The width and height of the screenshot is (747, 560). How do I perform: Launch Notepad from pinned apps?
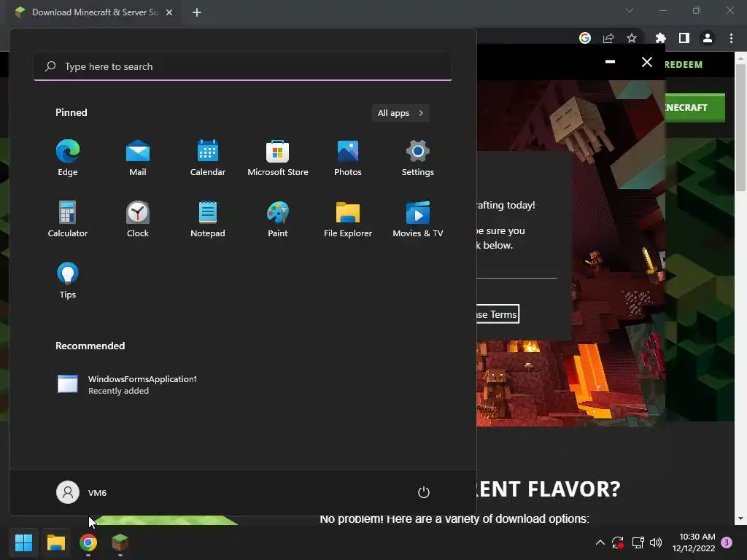point(208,219)
